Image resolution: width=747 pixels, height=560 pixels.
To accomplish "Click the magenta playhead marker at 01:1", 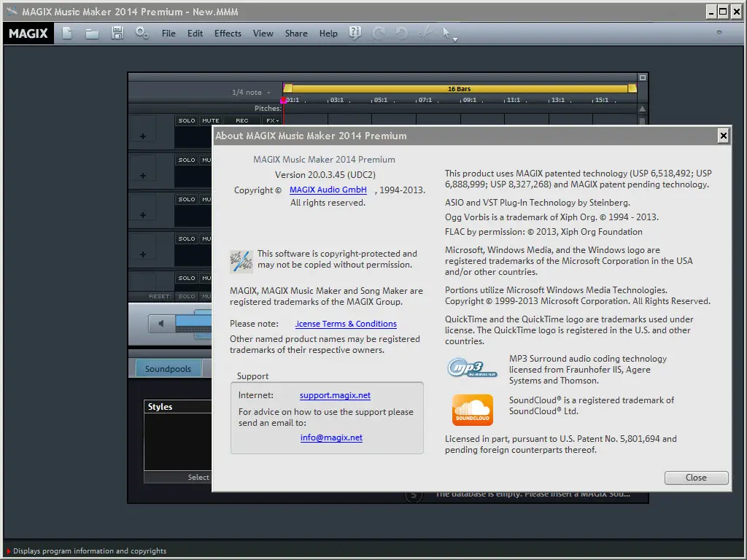I will point(283,101).
